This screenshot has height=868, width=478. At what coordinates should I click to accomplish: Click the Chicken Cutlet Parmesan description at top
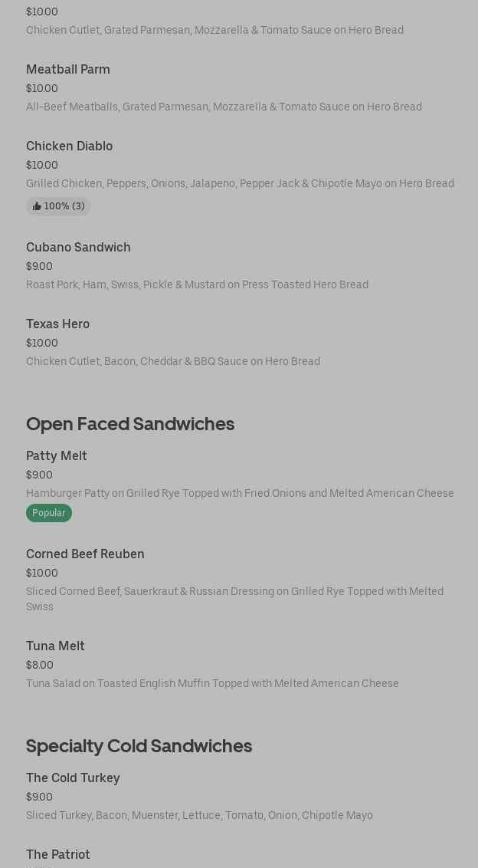point(214,30)
